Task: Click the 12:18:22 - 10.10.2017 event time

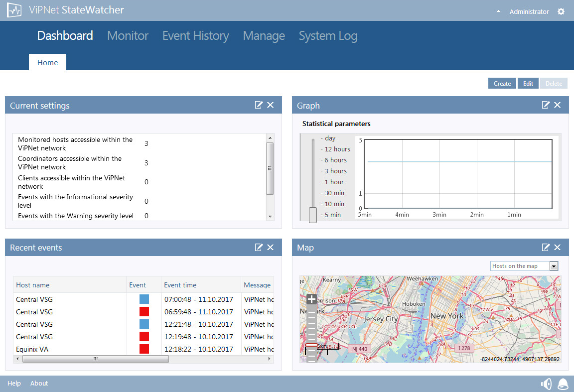Action: [x=199, y=349]
